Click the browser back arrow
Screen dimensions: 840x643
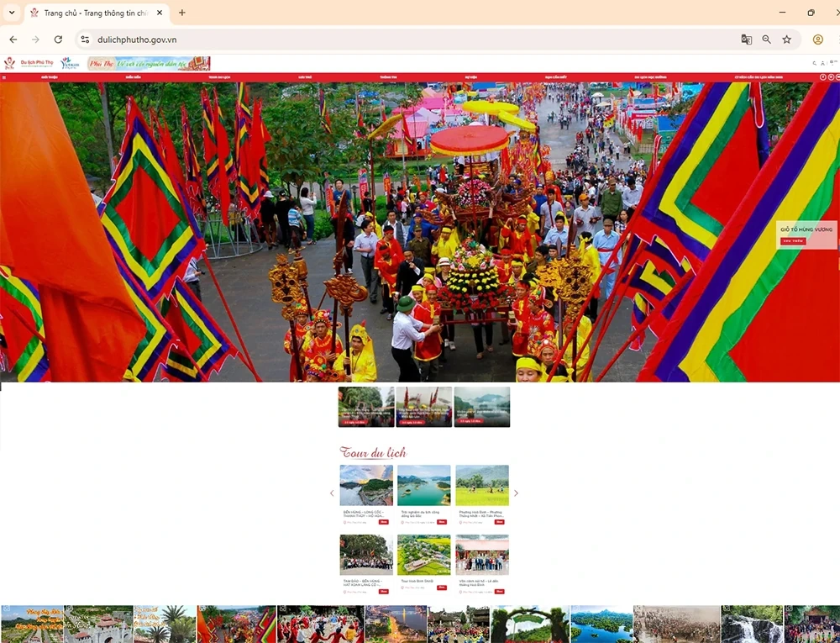[x=13, y=40]
